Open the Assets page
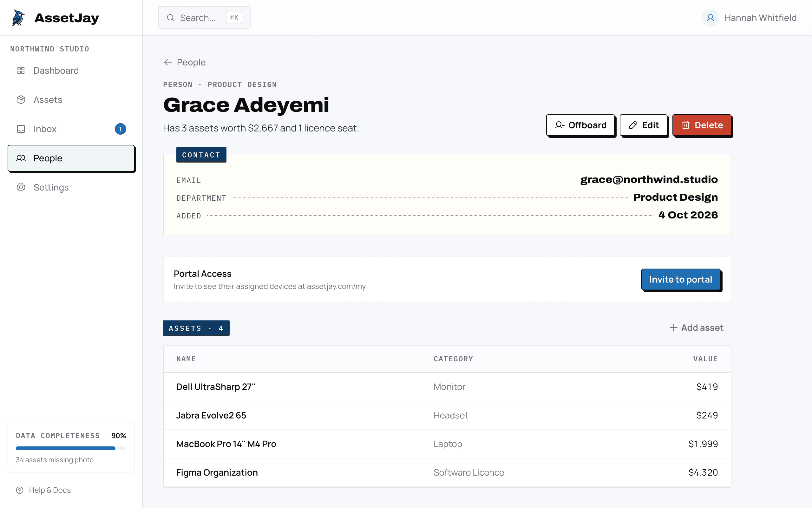Screen dimensions: 812x508 tap(71, 100)
